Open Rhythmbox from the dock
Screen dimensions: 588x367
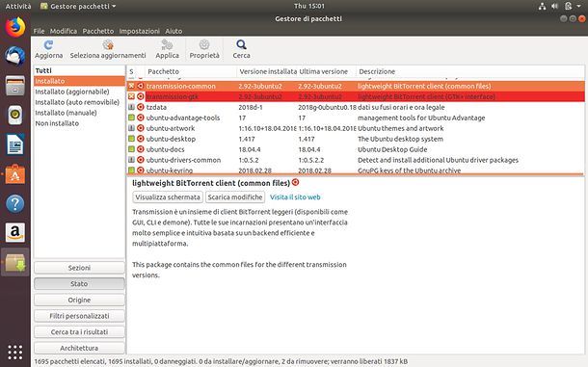point(15,115)
